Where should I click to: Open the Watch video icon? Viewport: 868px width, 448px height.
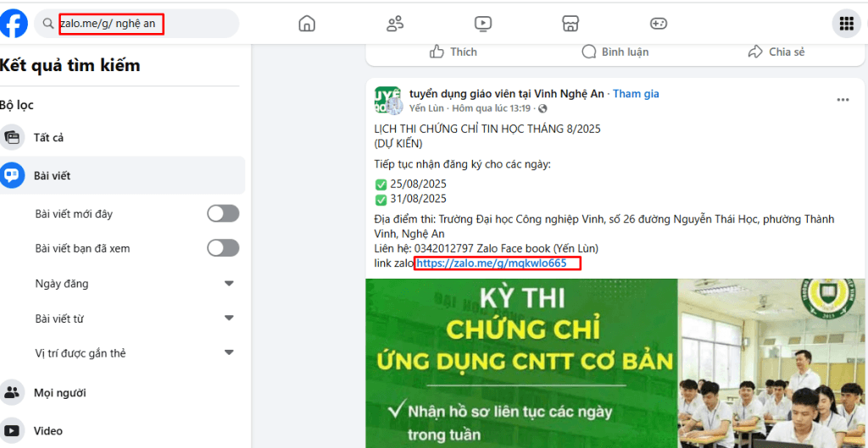tap(483, 24)
